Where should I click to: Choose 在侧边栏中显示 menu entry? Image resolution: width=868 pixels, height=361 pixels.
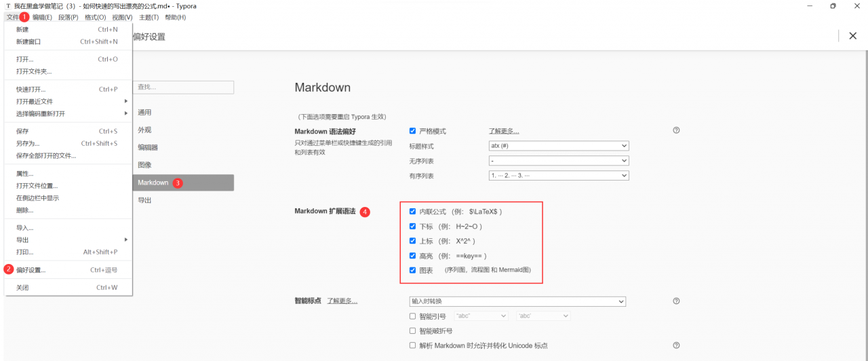68,198
